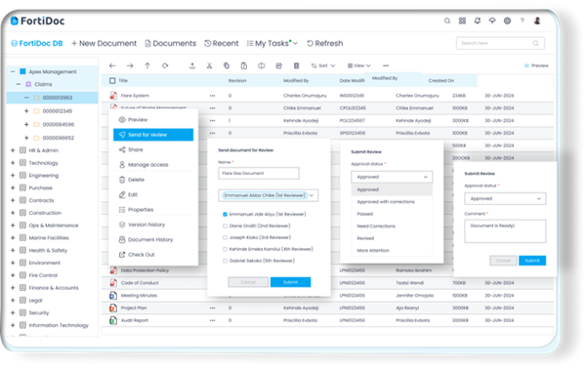
Task: Click the cut scissors icon in toolbar
Action: click(x=209, y=65)
